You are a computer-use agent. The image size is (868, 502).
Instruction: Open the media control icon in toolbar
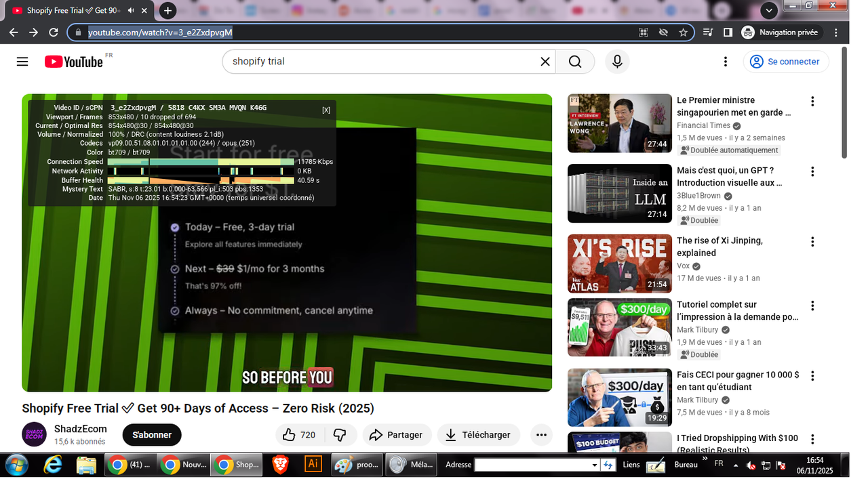click(708, 33)
